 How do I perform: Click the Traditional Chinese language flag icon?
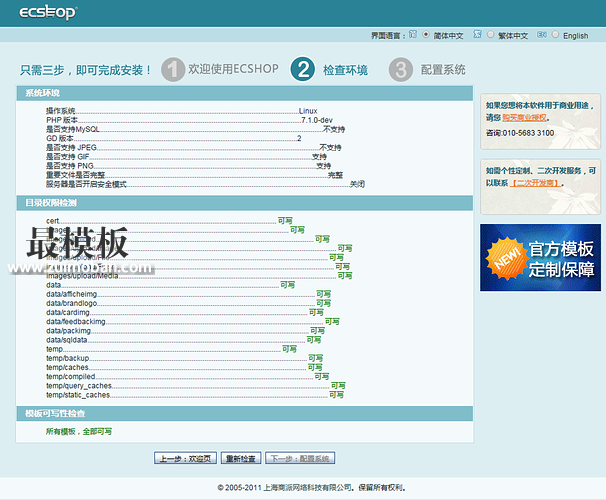pyautogui.click(x=477, y=34)
